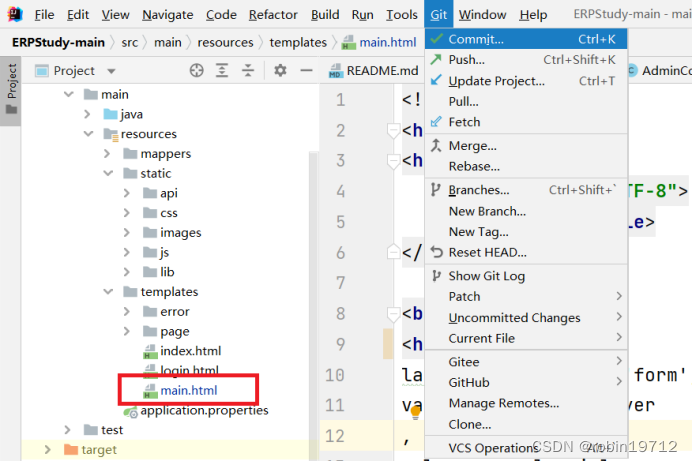The height and width of the screenshot is (462, 692).
Task: Click the locate/select opened file target icon
Action: click(x=196, y=70)
